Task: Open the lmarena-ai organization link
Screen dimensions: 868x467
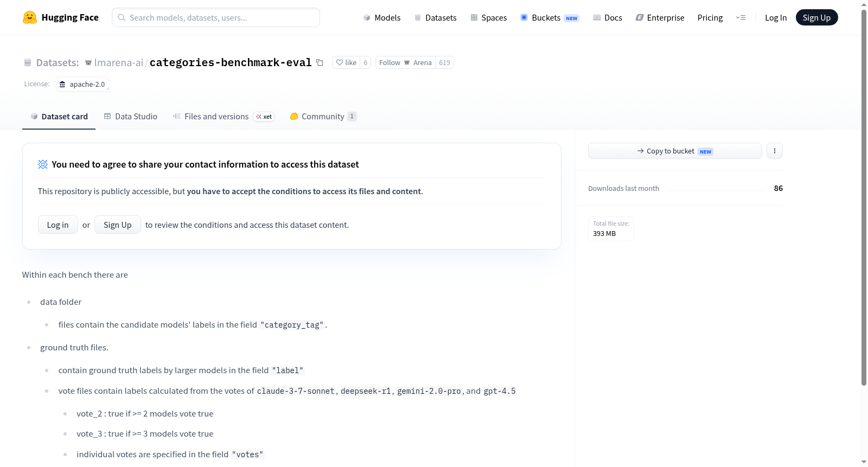Action: point(119,63)
